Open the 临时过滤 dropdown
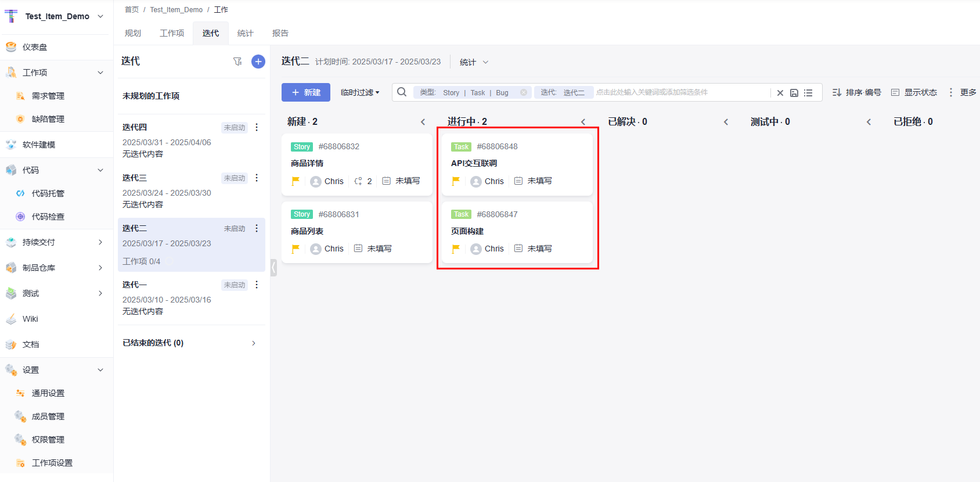This screenshot has height=482, width=980. [360, 92]
